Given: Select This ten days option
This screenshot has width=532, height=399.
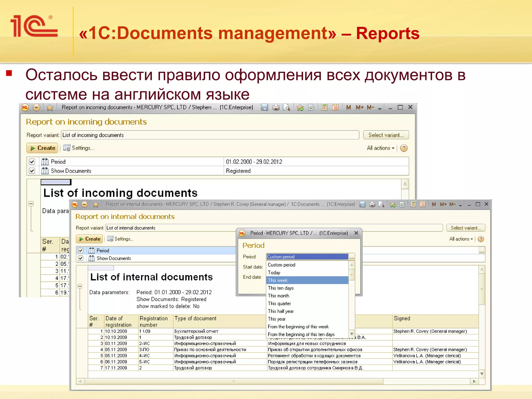Looking at the screenshot, I should (x=308, y=288).
